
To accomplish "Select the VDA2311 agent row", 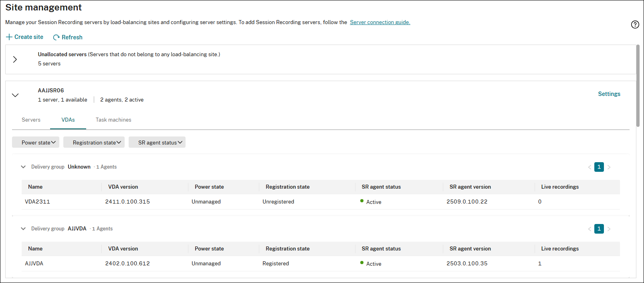I will tap(37, 202).
